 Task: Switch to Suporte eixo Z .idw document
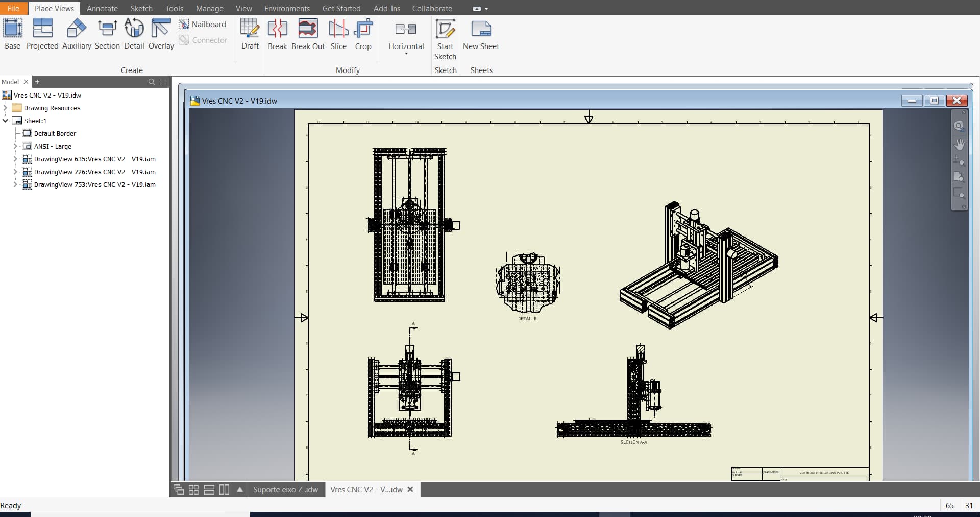point(285,489)
